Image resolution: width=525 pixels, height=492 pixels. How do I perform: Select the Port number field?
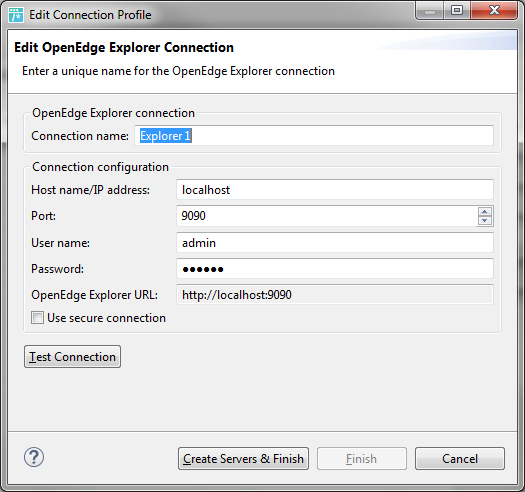(x=327, y=216)
